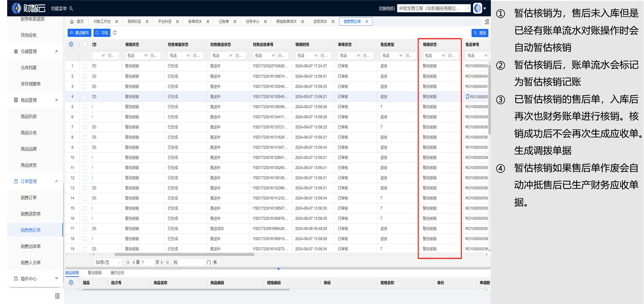The height and width of the screenshot is (304, 644).
Task: Click the 推送财务 button
Action: [79, 33]
